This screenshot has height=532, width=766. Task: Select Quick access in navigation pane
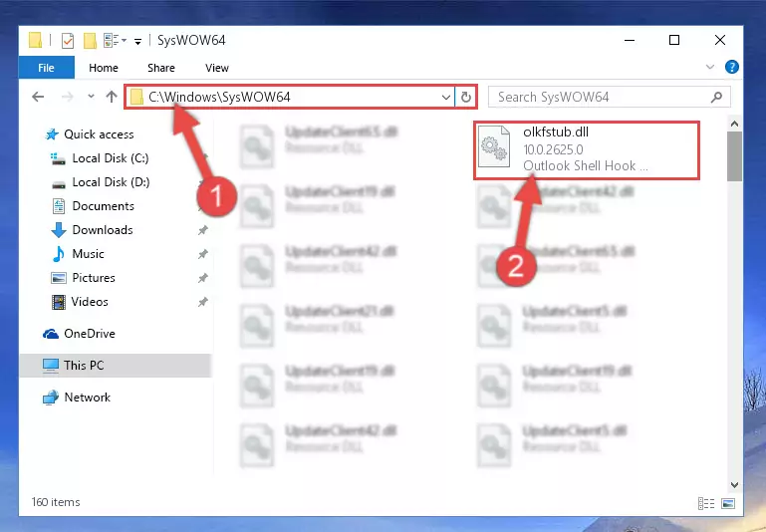99,134
